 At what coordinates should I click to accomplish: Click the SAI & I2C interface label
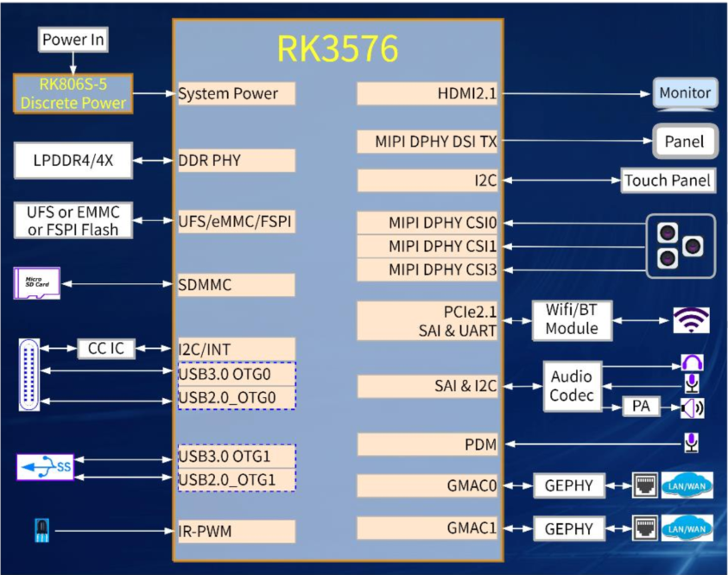tap(427, 386)
